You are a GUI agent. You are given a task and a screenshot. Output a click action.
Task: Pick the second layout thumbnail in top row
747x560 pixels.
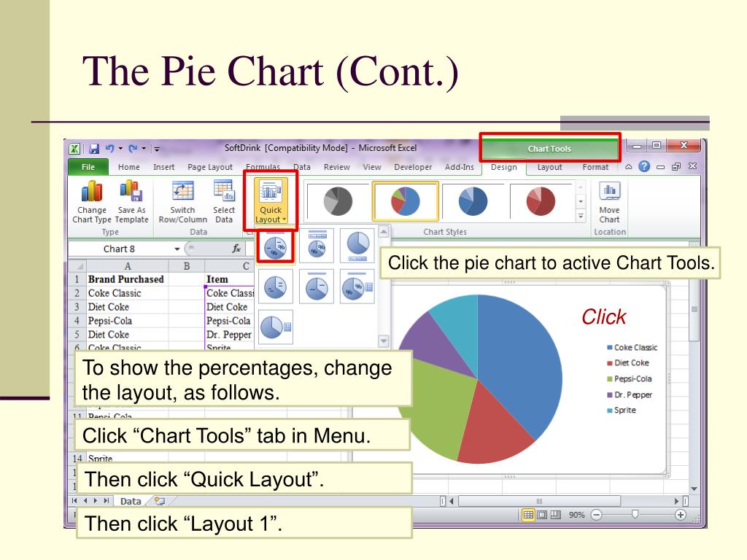coord(317,246)
